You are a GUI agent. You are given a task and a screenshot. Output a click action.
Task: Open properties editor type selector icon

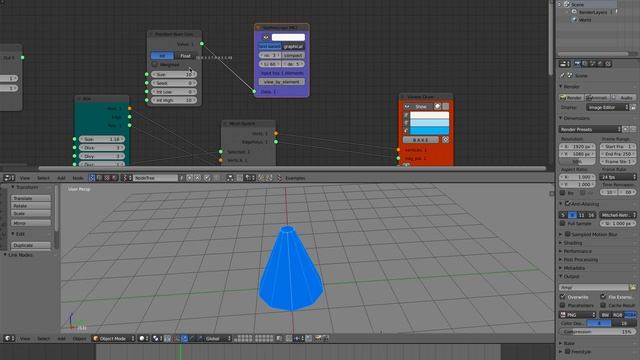click(x=564, y=64)
